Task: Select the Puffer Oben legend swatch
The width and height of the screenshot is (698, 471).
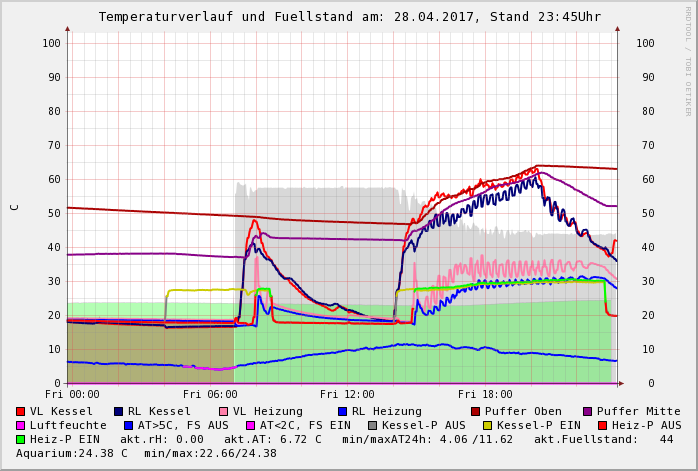Action: [476, 411]
